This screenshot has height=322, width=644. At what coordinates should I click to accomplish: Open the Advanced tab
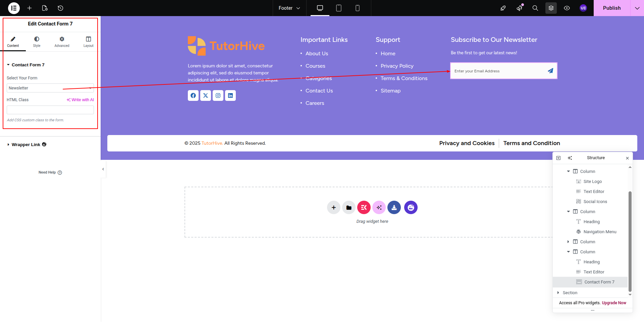coord(62,42)
